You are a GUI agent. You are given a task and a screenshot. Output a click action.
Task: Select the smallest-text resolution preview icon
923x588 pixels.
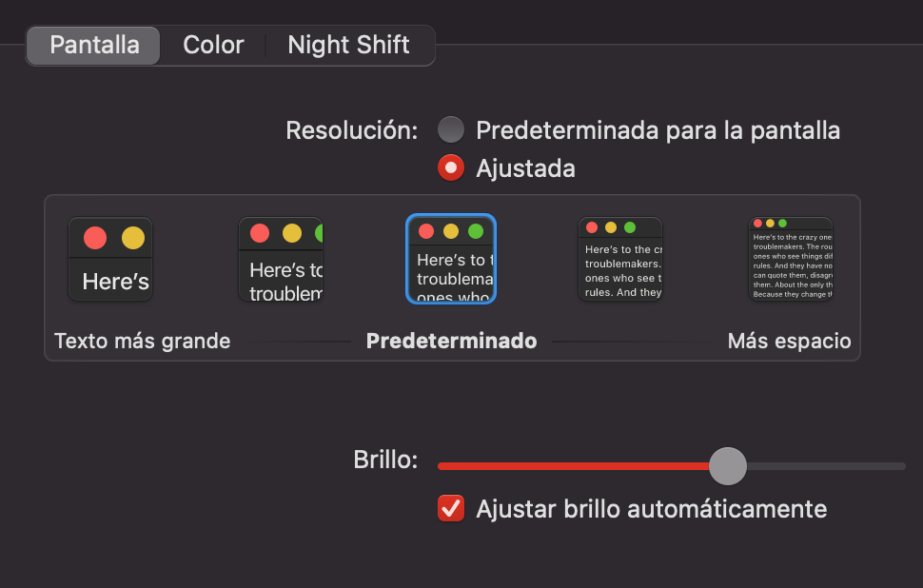[791, 259]
